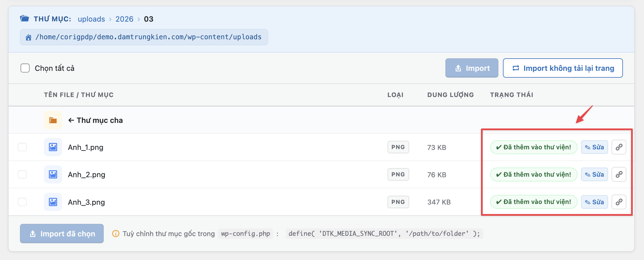The image size is (644, 260).
Task: Click the PNG badge on Anh_1.png row
Action: click(398, 147)
